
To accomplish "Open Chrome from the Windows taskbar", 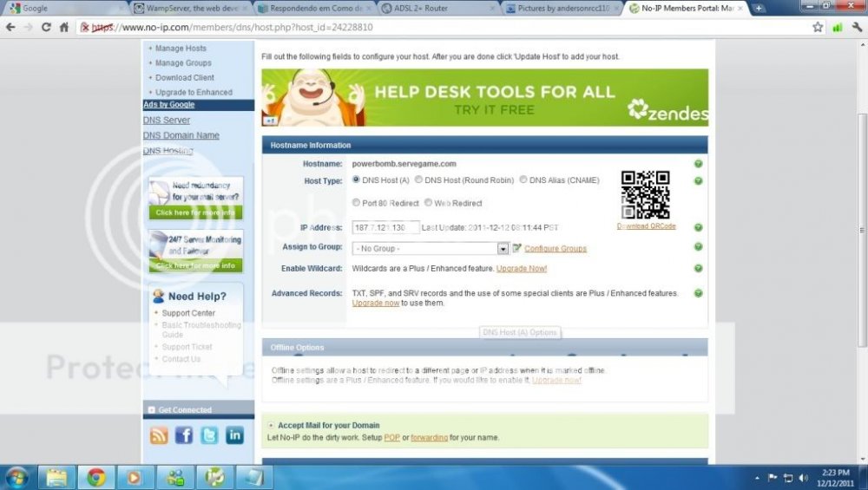I will (95, 477).
